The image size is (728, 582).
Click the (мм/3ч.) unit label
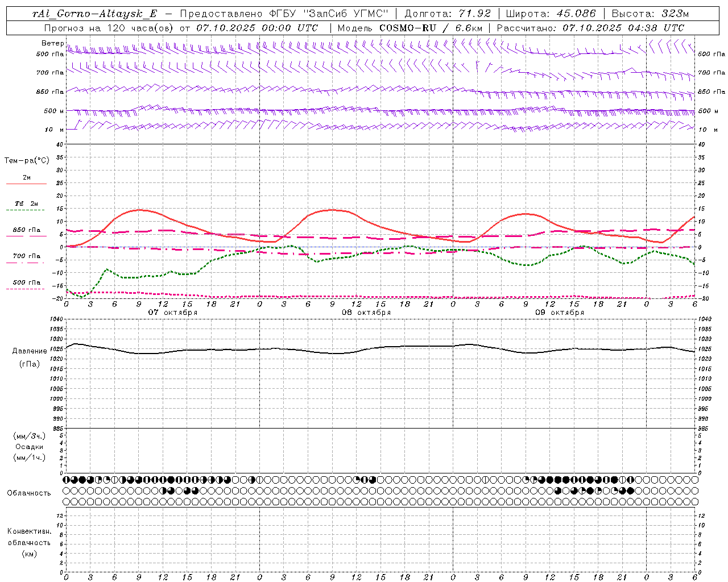30,436
